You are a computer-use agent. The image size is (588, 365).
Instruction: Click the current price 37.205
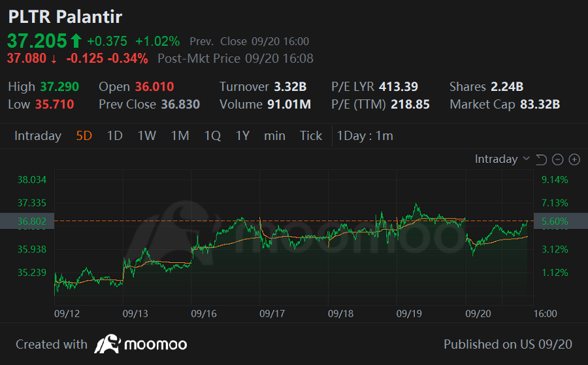click(x=37, y=41)
